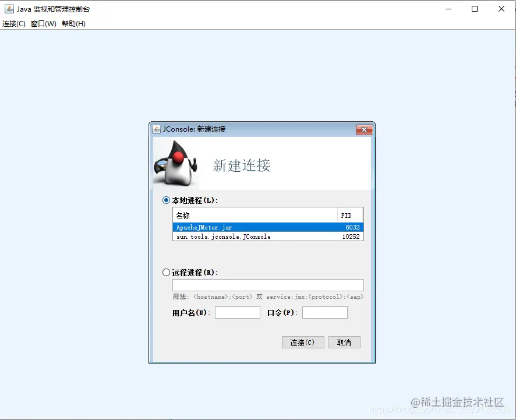Click the Java icon in dialog title bar
The width and height of the screenshot is (516, 420).
tap(156, 129)
